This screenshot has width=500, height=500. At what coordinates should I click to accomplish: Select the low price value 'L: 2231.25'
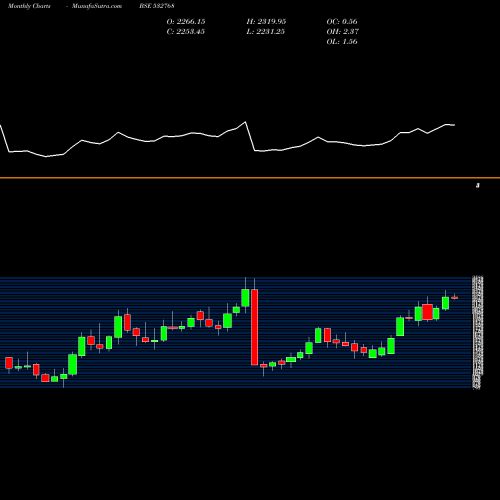point(266,31)
